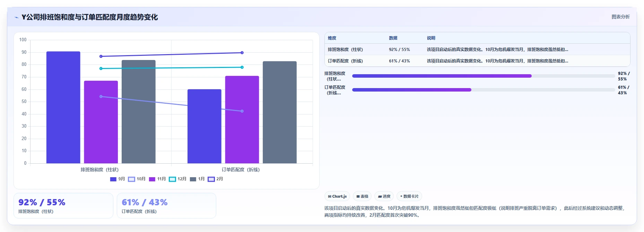Click the chart title Y公司排班饱和度与订单匹配度月度趋势变化
Viewport: 644px width, 232px height.
tap(90, 17)
